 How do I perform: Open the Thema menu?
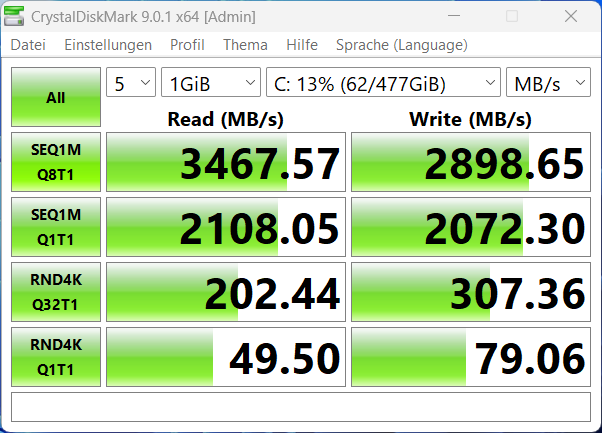tap(245, 45)
